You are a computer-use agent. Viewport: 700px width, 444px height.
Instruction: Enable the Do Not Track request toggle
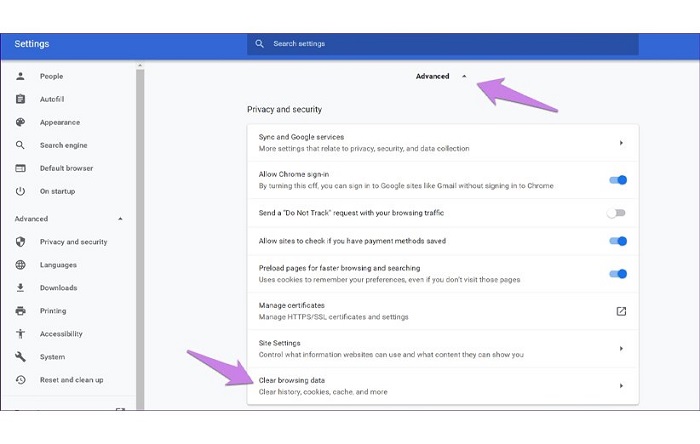click(x=616, y=213)
